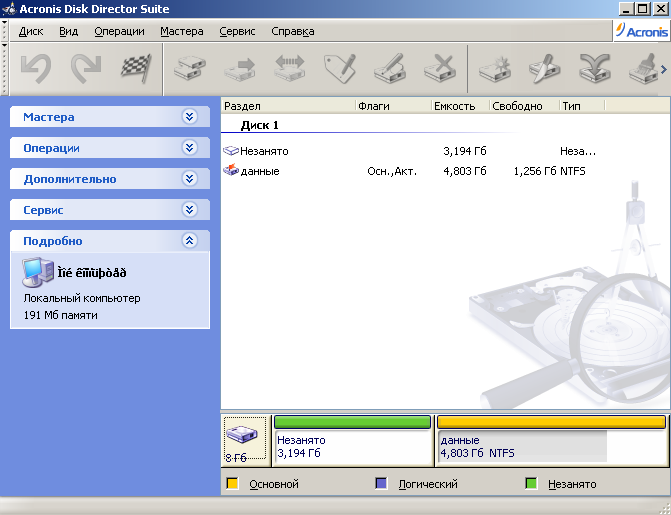671x515 pixels.
Task: Click the yellow Основной legend swatch
Action: point(232,484)
